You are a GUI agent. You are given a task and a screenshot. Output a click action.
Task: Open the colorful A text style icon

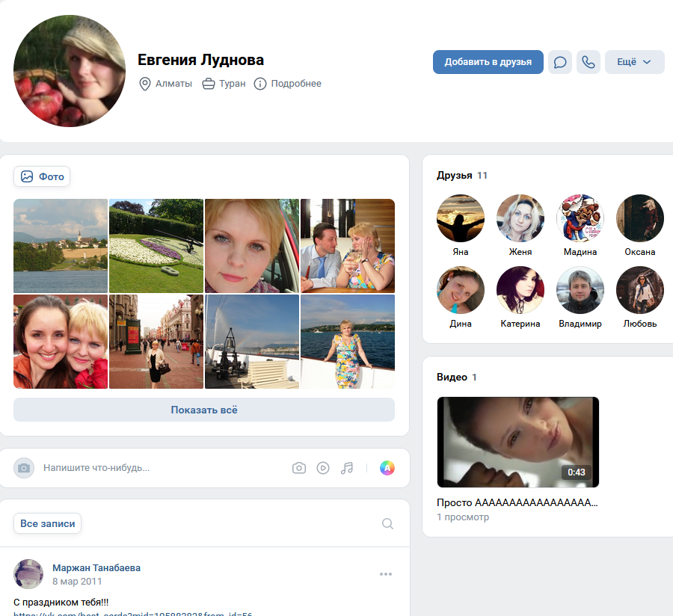click(x=387, y=468)
